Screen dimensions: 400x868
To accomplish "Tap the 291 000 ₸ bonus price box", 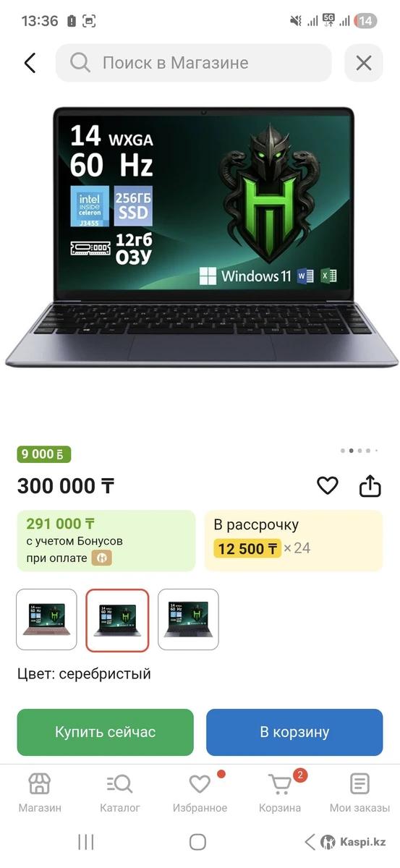I will (106, 540).
